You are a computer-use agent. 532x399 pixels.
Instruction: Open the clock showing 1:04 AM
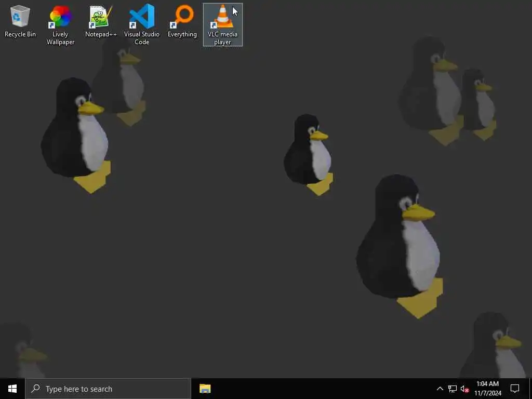pos(487,389)
